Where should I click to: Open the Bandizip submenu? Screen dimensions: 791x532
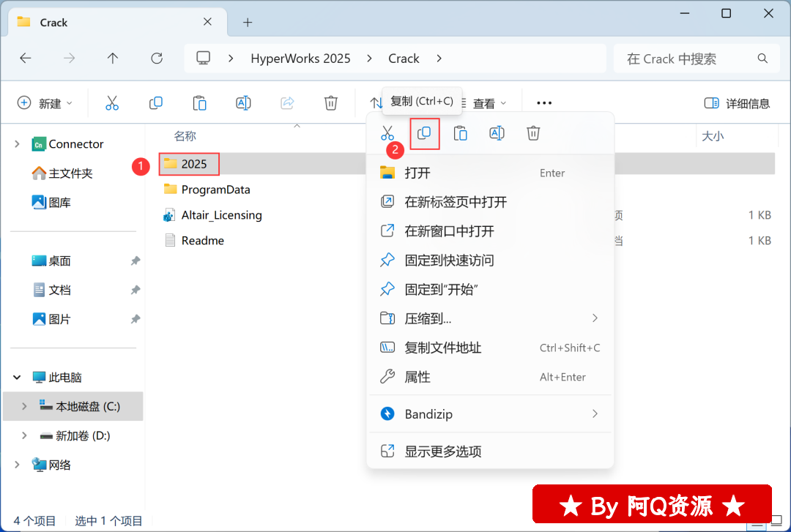490,414
